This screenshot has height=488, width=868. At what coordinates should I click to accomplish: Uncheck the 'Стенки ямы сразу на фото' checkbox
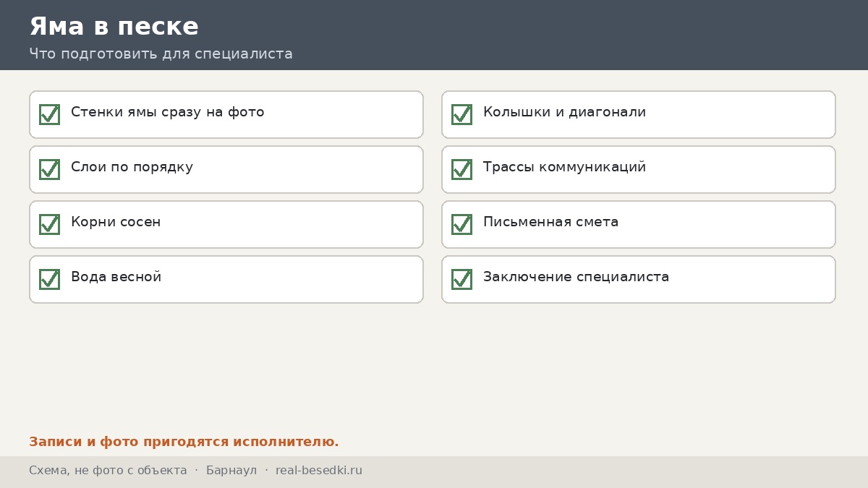click(49, 114)
